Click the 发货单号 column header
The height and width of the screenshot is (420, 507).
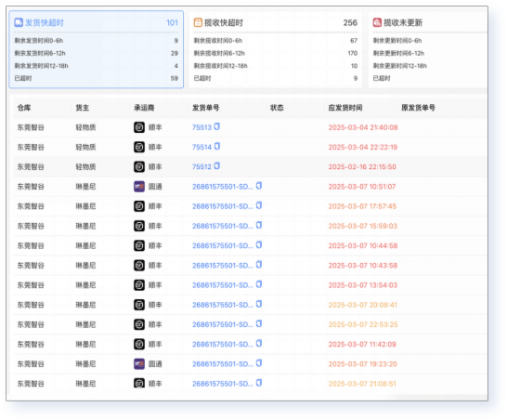[205, 108]
